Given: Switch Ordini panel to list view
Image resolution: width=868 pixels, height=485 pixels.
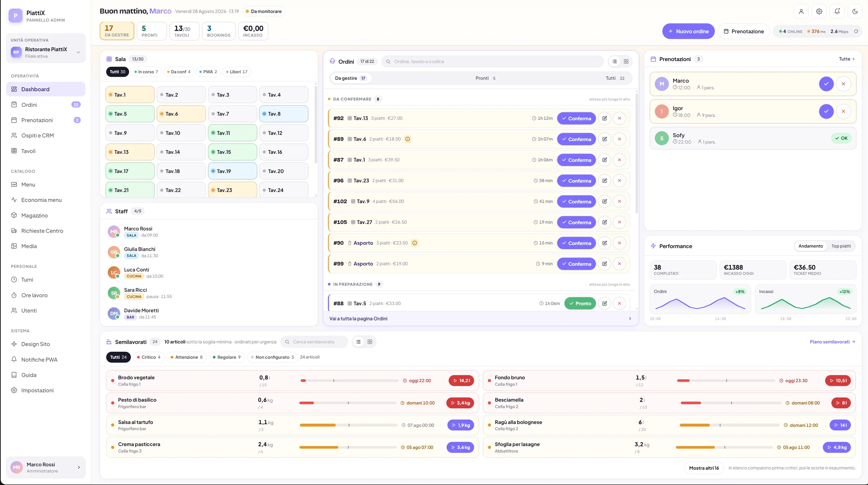Looking at the screenshot, I should 614,62.
